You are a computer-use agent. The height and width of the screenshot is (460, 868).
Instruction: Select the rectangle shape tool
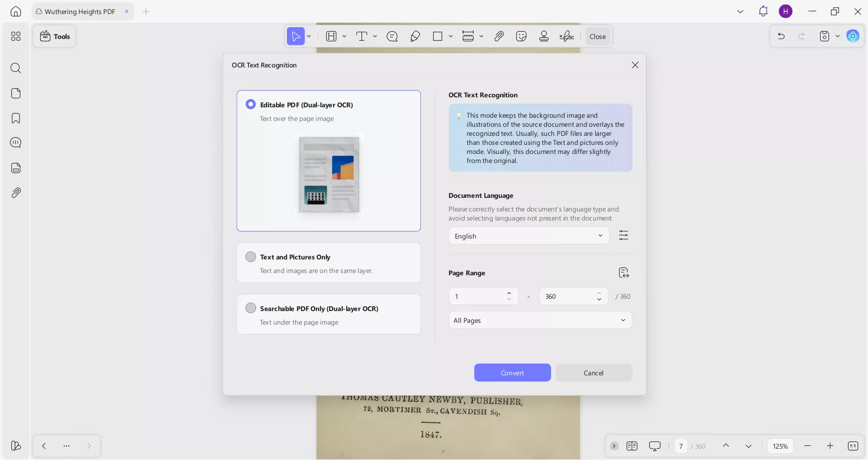438,36
